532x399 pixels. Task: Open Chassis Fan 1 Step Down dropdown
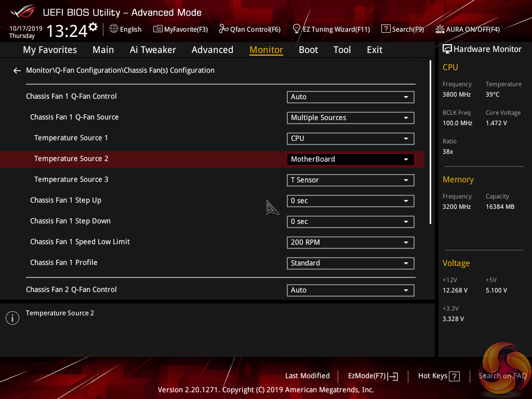click(x=351, y=221)
